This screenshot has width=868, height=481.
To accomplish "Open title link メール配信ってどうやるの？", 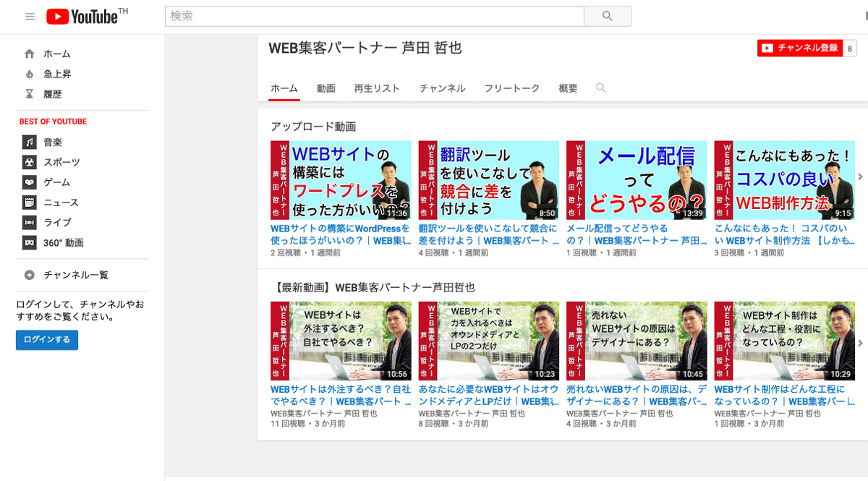I will point(637,234).
